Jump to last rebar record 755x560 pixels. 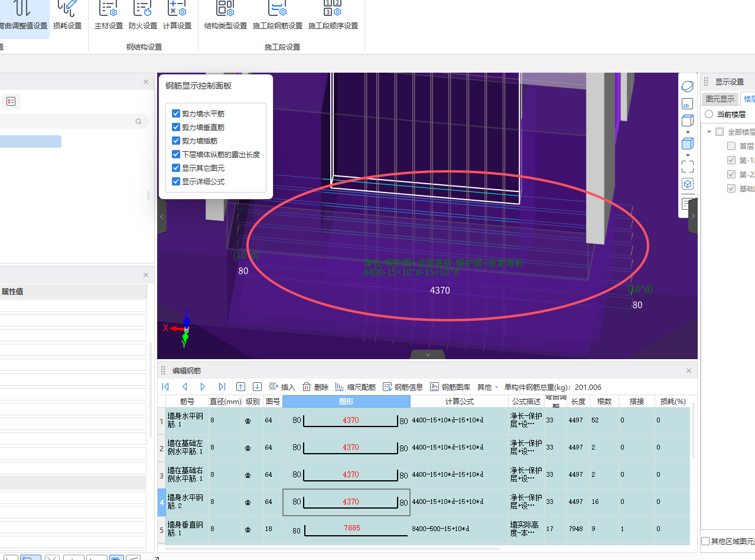(x=222, y=387)
